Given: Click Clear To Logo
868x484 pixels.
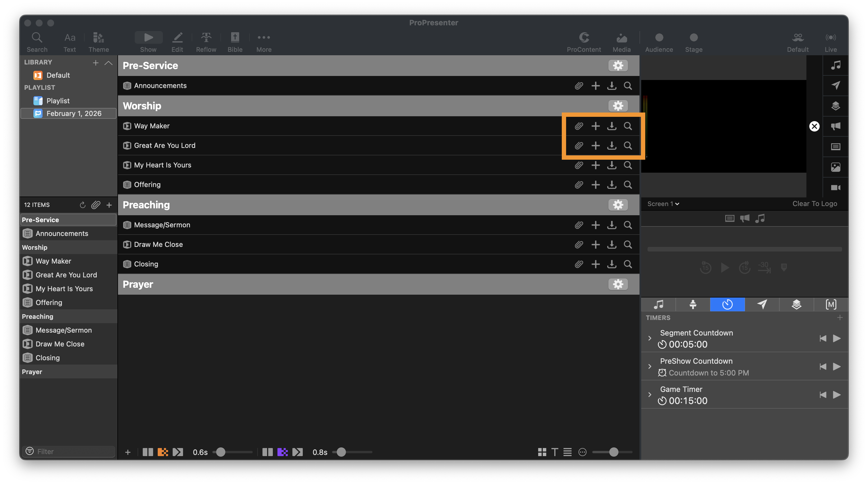Looking at the screenshot, I should click(x=814, y=204).
